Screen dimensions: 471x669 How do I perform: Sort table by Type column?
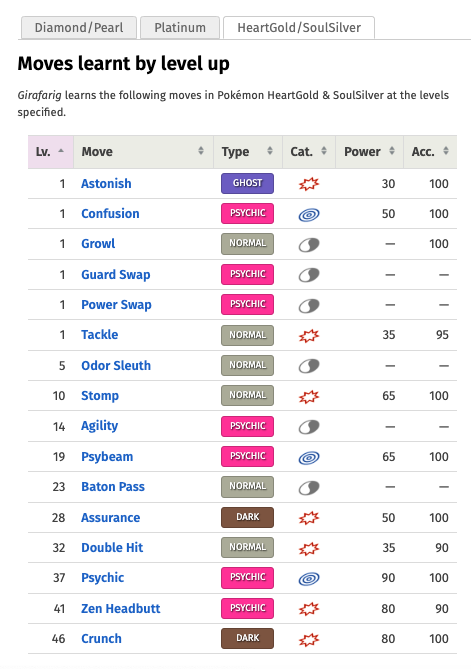click(248, 152)
